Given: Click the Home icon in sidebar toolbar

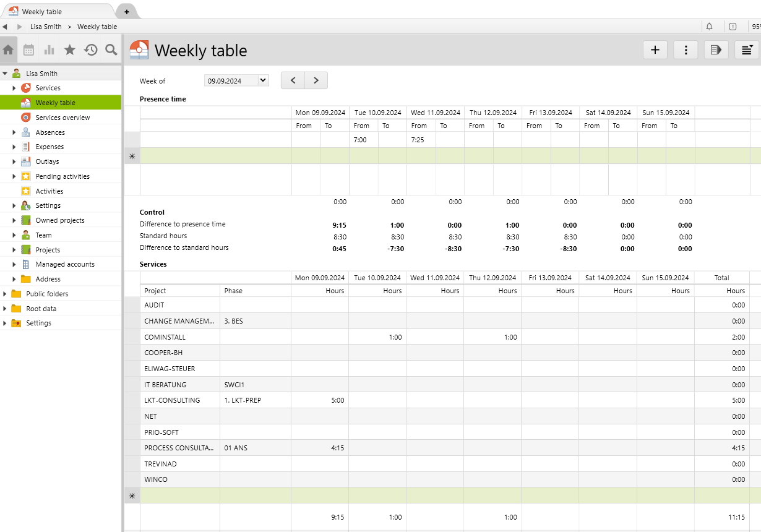Looking at the screenshot, I should [x=8, y=50].
